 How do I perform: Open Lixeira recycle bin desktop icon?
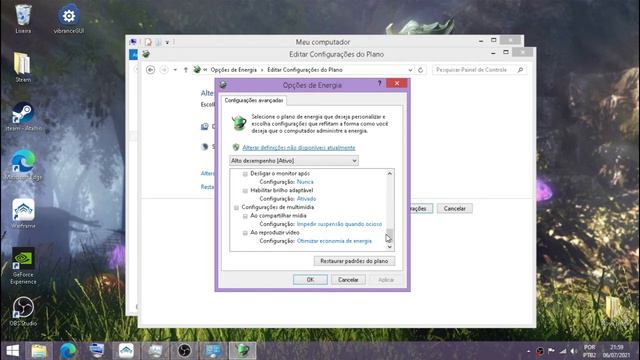pyautogui.click(x=23, y=19)
